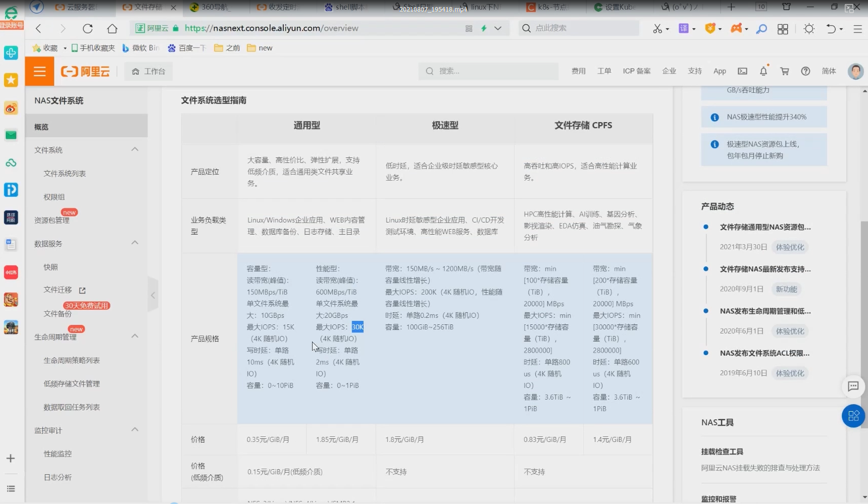
Task: Open the browser extensions grid icon
Action: [x=783, y=29]
